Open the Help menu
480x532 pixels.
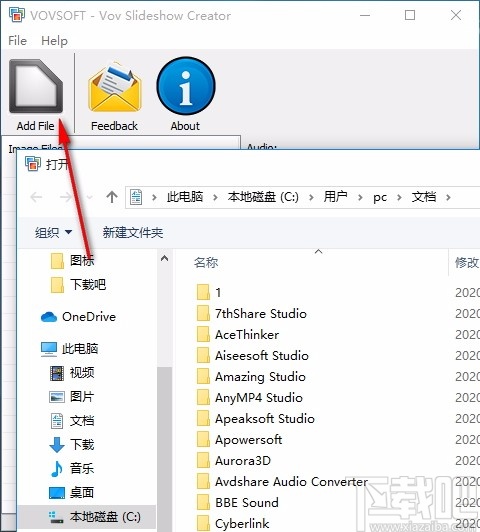pos(54,41)
